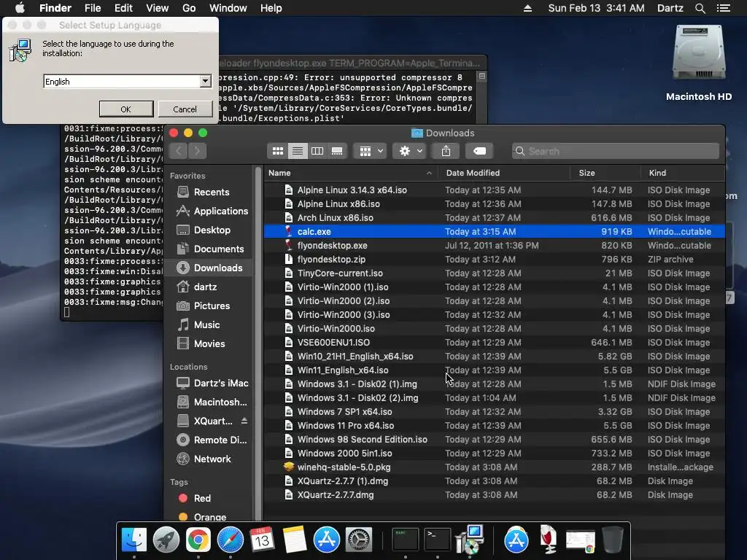Image resolution: width=747 pixels, height=560 pixels.
Task: Switch Finder to column view
Action: pos(317,151)
